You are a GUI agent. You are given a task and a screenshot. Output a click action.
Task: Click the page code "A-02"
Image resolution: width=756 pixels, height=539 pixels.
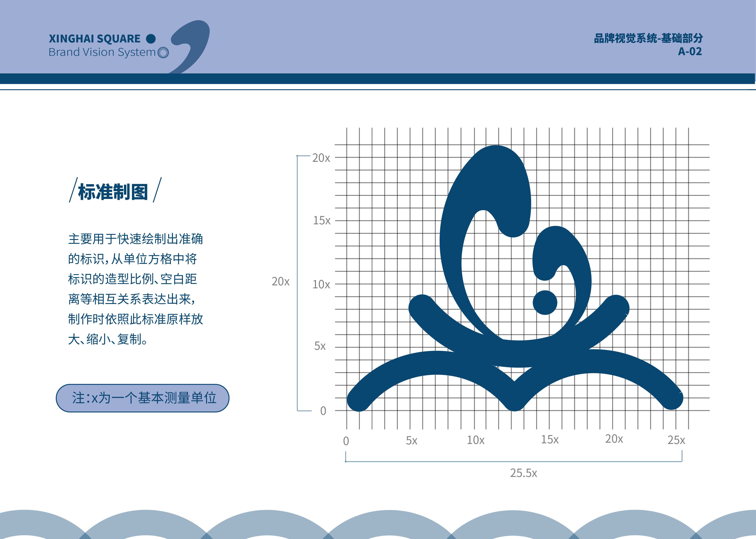pyautogui.click(x=690, y=52)
